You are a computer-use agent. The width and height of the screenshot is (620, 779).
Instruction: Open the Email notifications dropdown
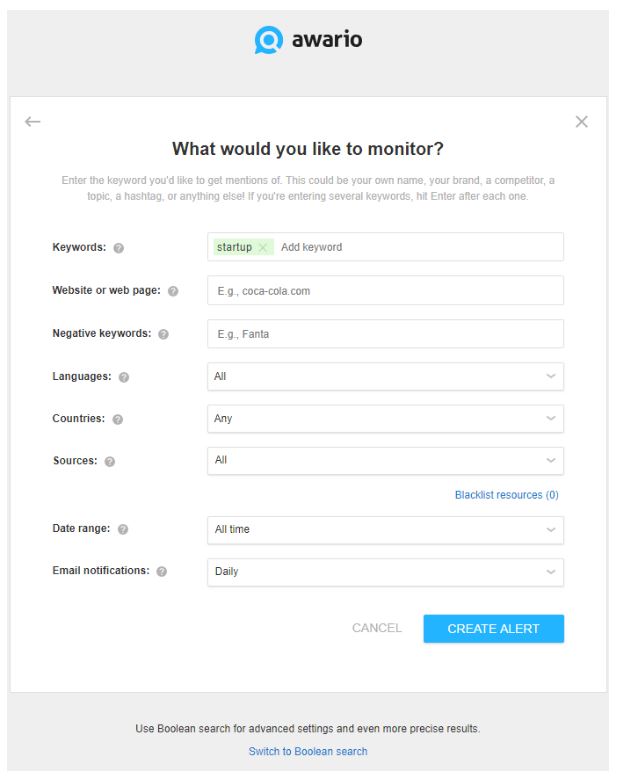coord(385,572)
